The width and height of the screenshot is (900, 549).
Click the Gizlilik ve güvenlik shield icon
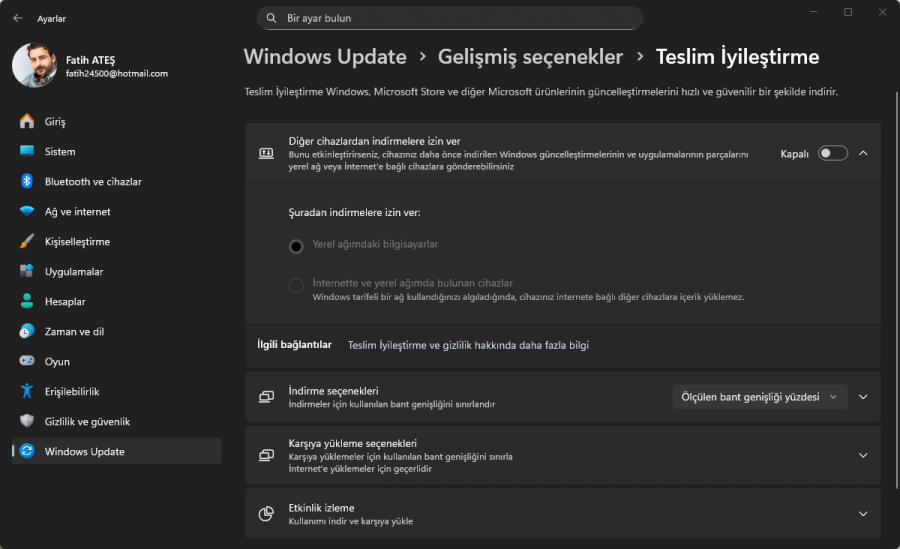(27, 421)
